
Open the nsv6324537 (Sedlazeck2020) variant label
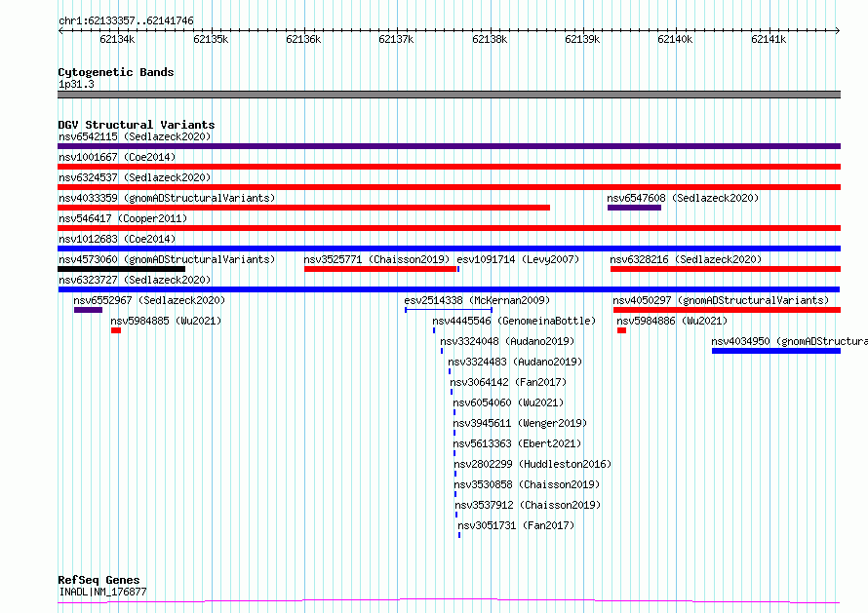pyautogui.click(x=135, y=177)
